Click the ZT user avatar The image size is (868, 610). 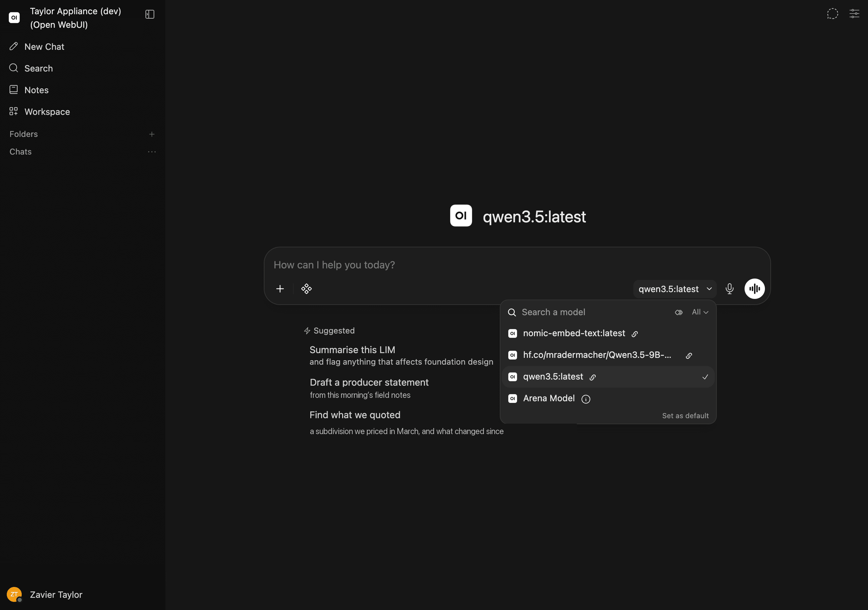click(x=14, y=594)
